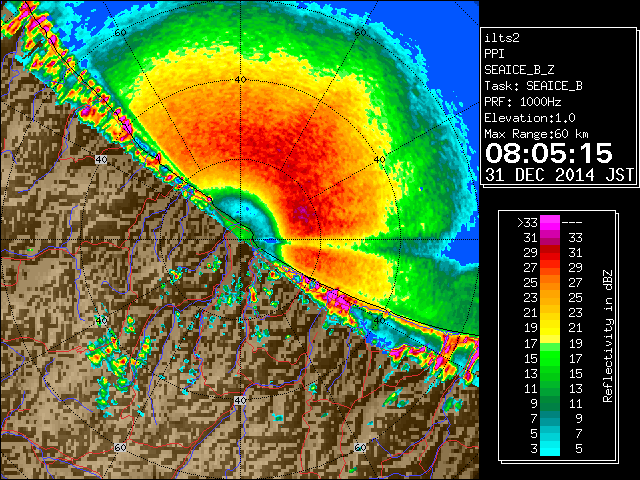Screen dimensions: 640x480
Task: Click the 'Reflectivity in dBZ' legend title
Action: pyautogui.click(x=608, y=336)
